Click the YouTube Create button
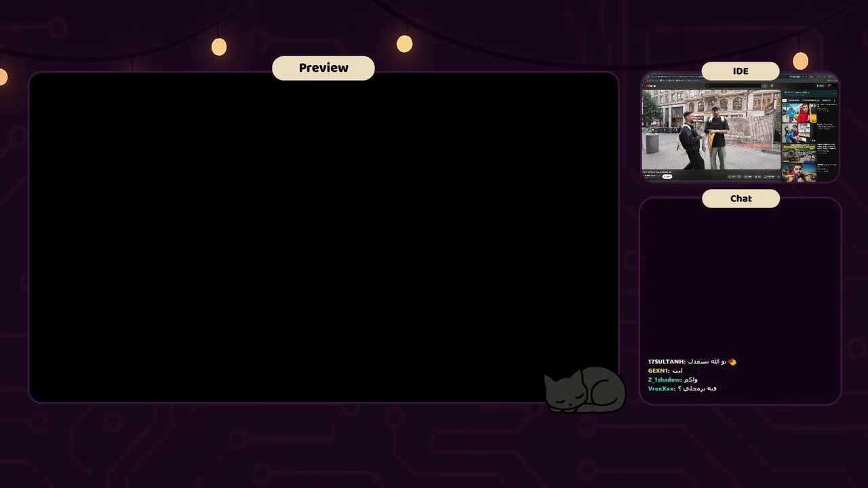The image size is (868, 488). [x=821, y=85]
